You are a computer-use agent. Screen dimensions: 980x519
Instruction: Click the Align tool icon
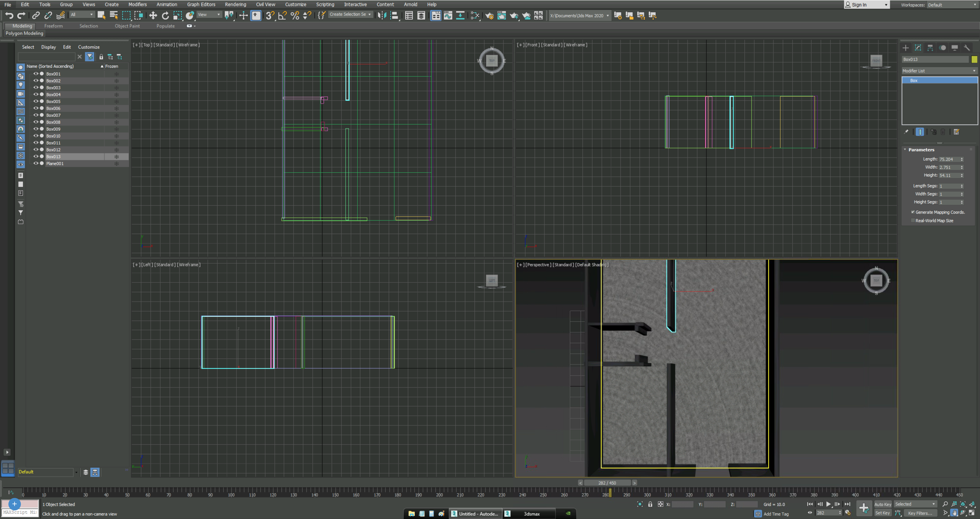tap(394, 15)
